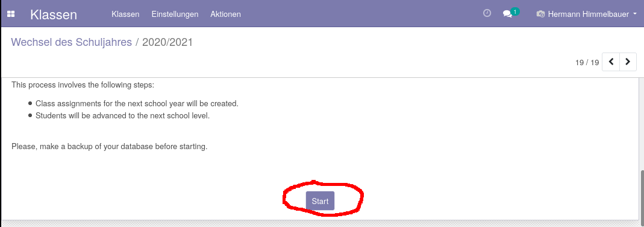Click the user avatar camera icon

click(540, 14)
